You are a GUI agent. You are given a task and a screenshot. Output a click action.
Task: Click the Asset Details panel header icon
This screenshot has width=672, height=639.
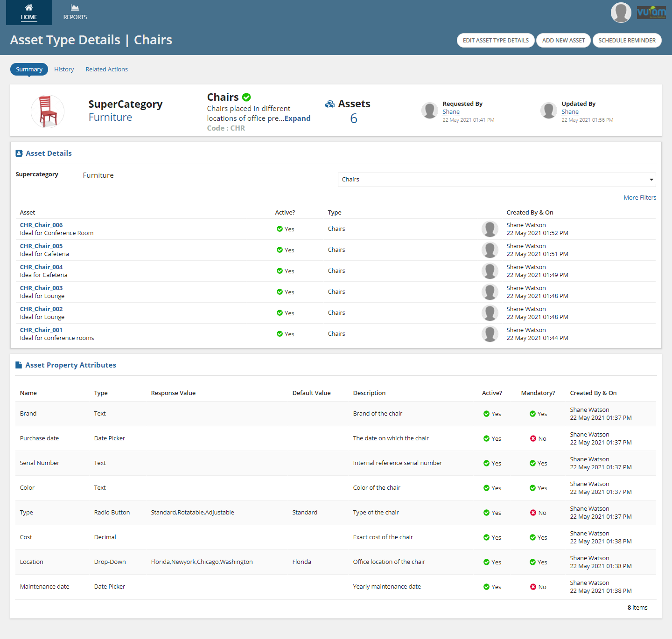19,153
